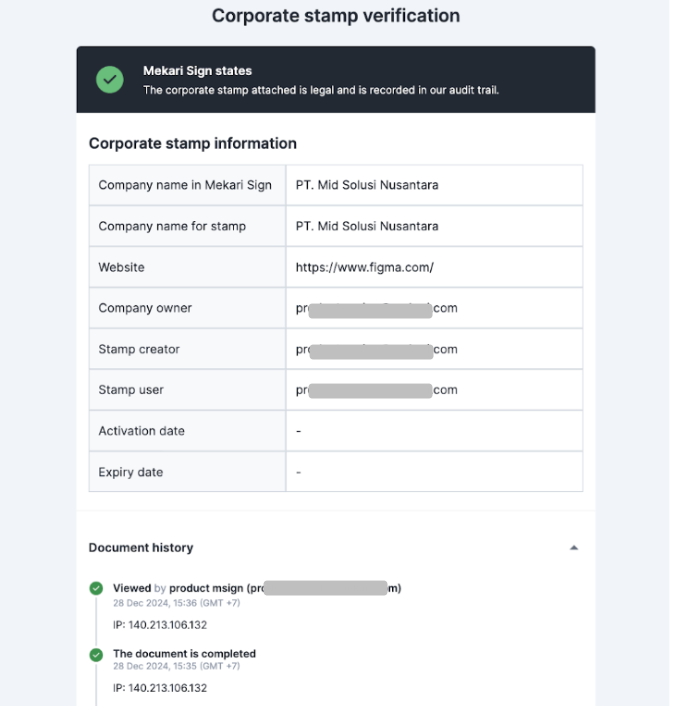The height and width of the screenshot is (706, 676).
Task: Click The document is completed entry
Action: pos(184,653)
